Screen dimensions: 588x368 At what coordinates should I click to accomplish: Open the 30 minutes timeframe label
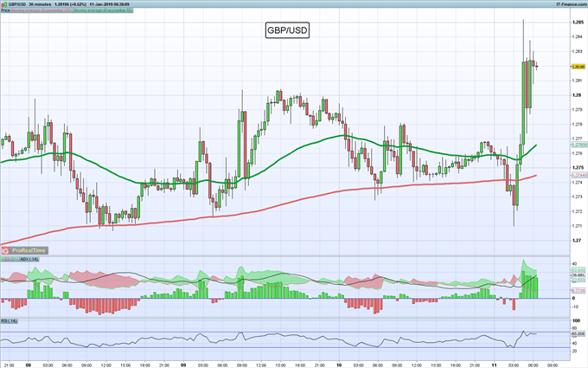click(40, 4)
